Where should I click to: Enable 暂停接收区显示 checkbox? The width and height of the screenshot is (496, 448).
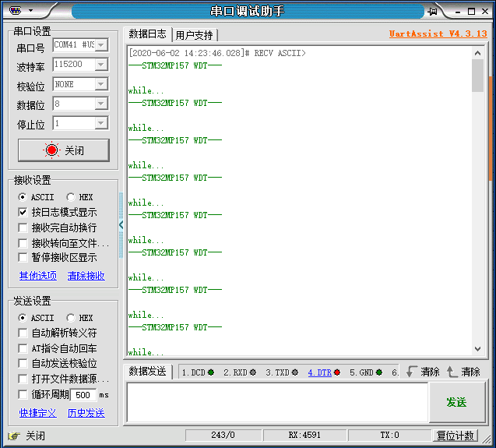23,257
